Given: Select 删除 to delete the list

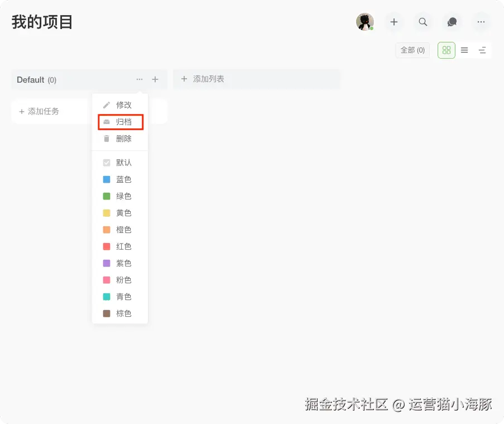Looking at the screenshot, I should [x=120, y=139].
